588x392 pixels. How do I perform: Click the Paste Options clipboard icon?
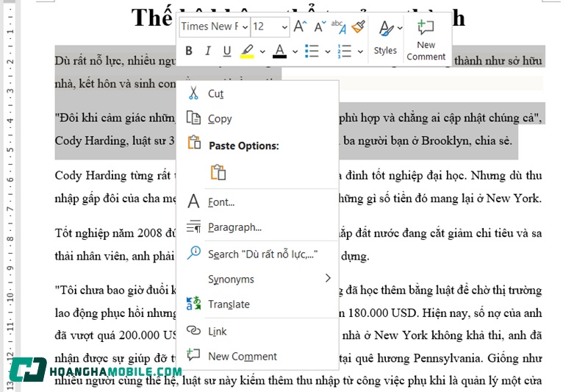[x=218, y=172]
